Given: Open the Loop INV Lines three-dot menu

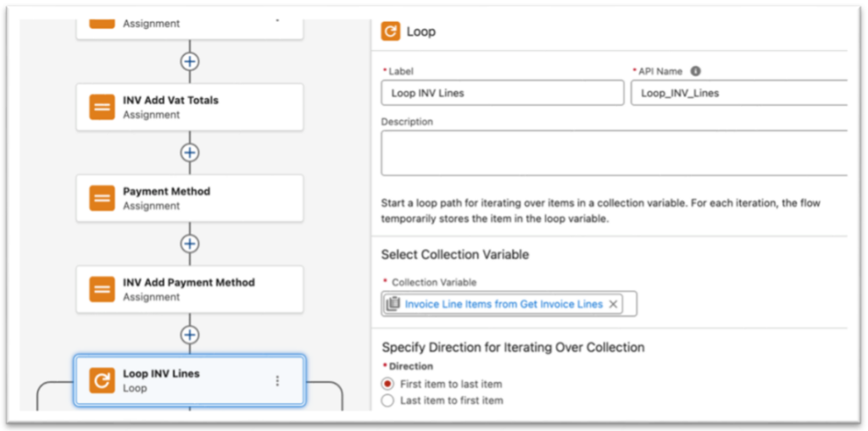Looking at the screenshot, I should click(x=277, y=381).
